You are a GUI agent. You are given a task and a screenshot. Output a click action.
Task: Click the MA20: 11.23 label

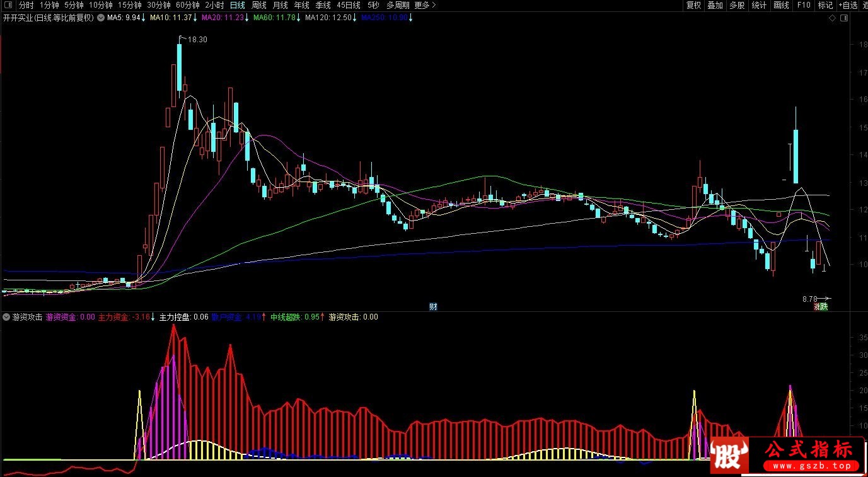coord(221,18)
